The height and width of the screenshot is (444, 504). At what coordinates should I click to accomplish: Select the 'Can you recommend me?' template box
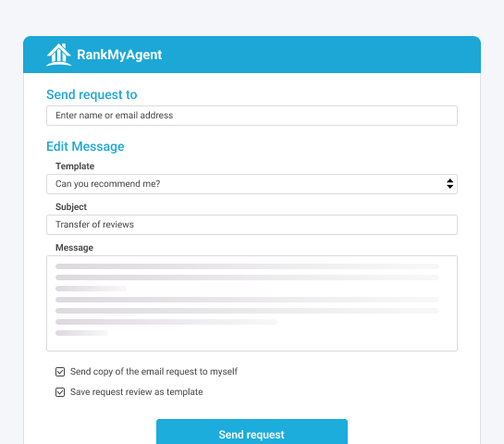252,184
